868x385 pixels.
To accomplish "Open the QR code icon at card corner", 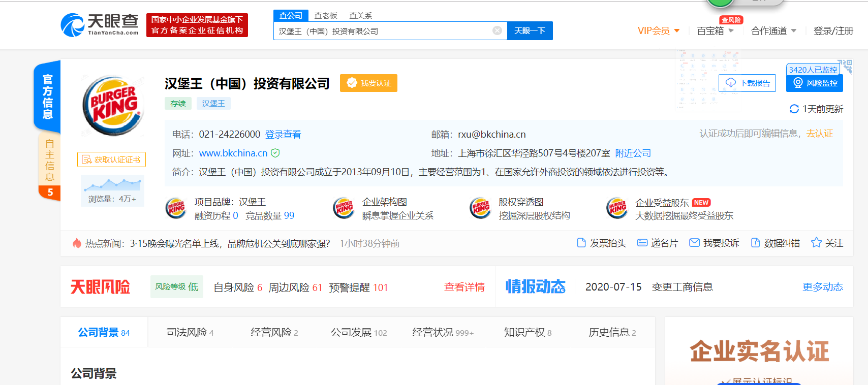I will point(846,66).
